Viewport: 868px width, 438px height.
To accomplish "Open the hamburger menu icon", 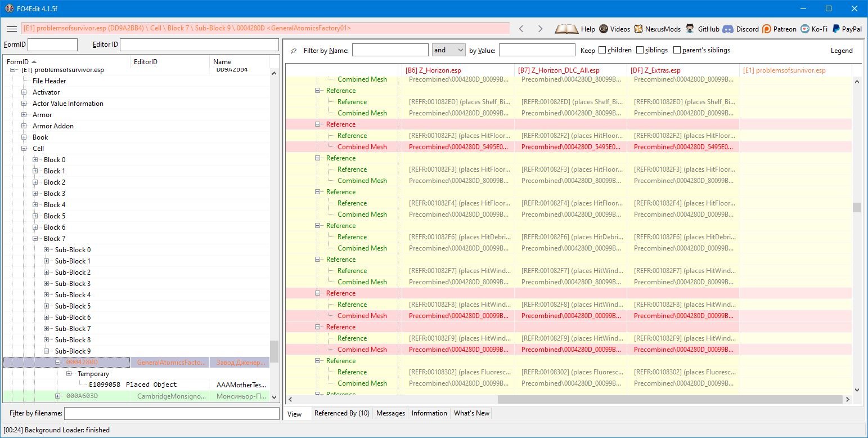I will [x=11, y=29].
